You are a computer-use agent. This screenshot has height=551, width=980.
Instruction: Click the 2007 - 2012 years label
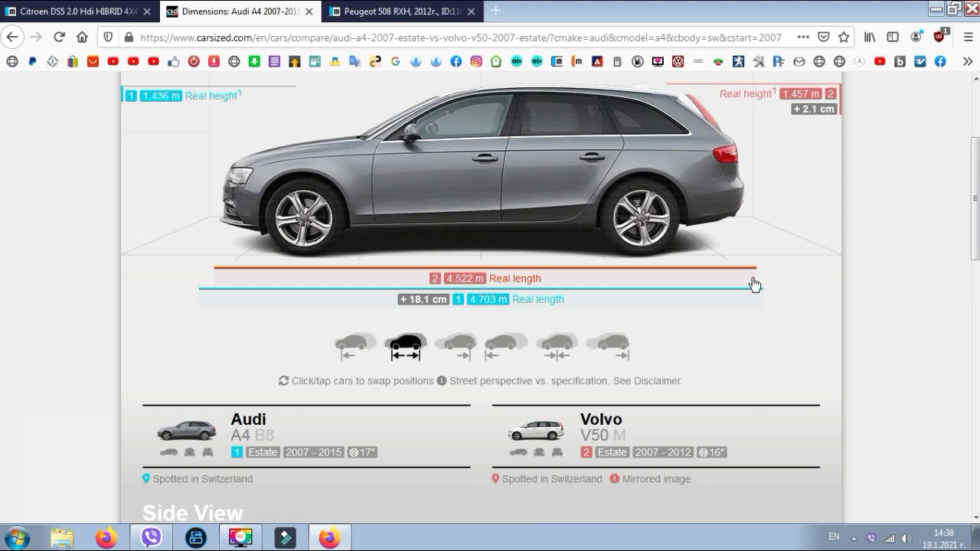pos(663,452)
